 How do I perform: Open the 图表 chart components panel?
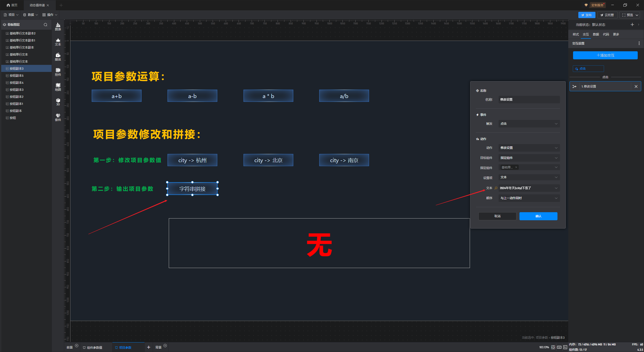[x=58, y=26]
